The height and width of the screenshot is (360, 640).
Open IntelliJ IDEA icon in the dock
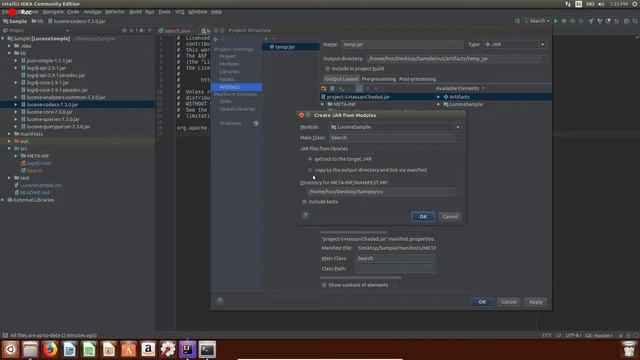(187, 350)
